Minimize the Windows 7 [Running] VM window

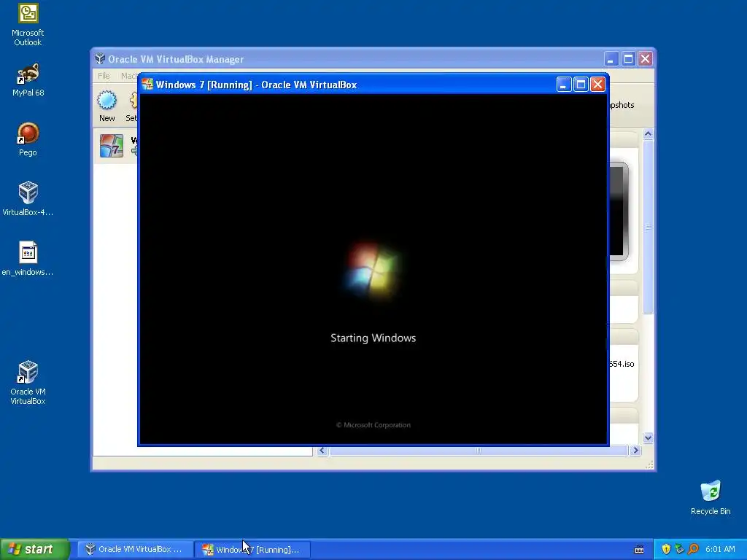click(564, 85)
